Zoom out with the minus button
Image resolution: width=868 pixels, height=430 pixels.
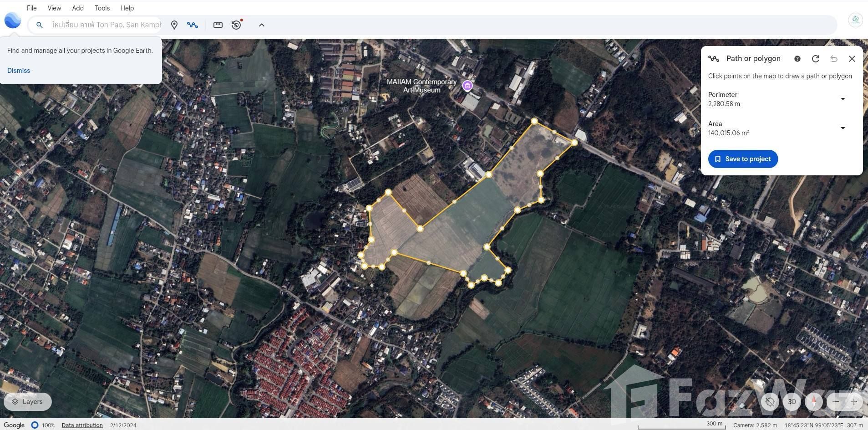pos(836,402)
